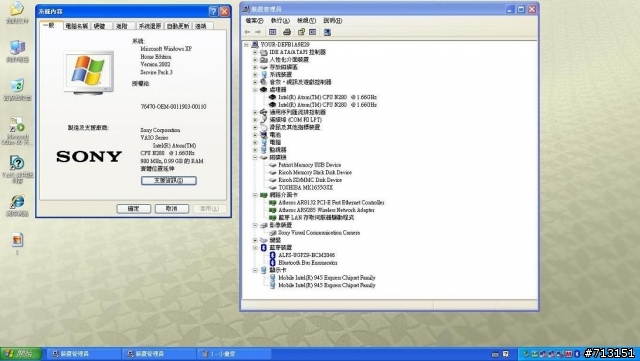Select the TOSHIBA MK1655GSX disk row

305,187
